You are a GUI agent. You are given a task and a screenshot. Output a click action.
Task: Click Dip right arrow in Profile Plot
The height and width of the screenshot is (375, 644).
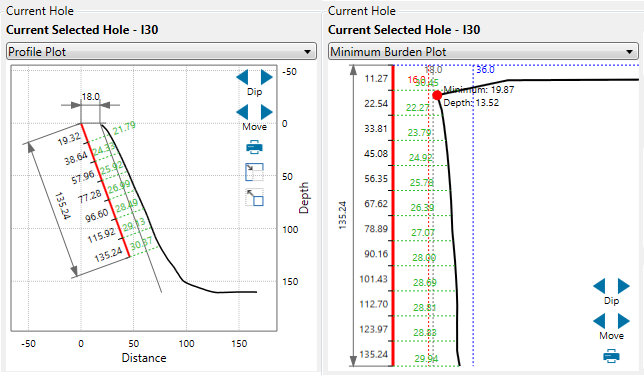point(267,77)
